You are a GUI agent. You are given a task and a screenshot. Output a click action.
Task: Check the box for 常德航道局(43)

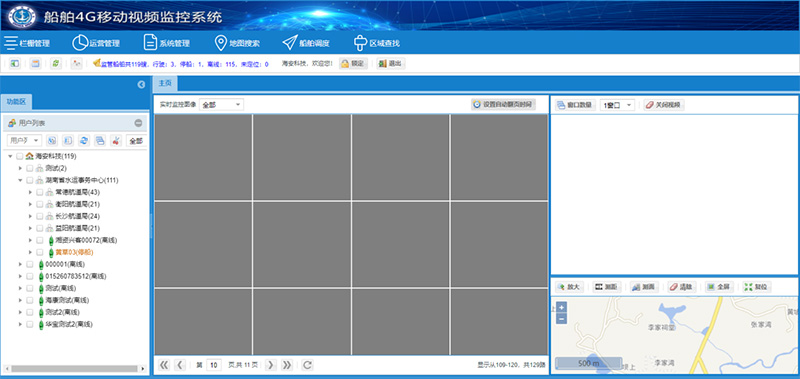tap(40, 192)
